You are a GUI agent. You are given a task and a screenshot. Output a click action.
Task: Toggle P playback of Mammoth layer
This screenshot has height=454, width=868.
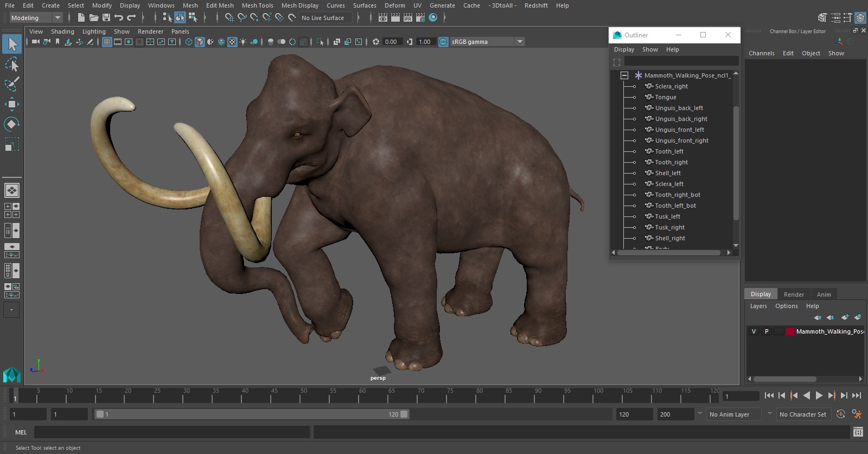pyautogui.click(x=767, y=331)
